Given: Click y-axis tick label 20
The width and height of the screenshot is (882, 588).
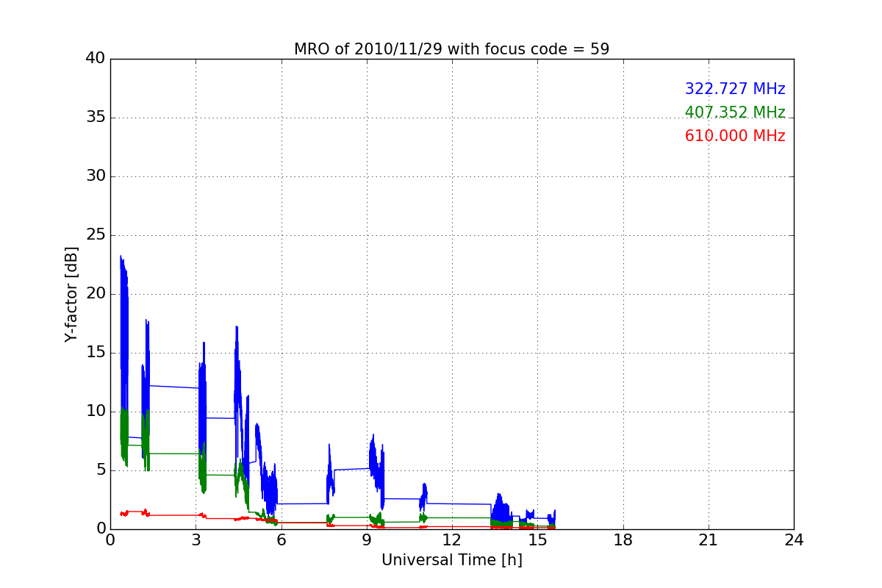Looking at the screenshot, I should [96, 294].
